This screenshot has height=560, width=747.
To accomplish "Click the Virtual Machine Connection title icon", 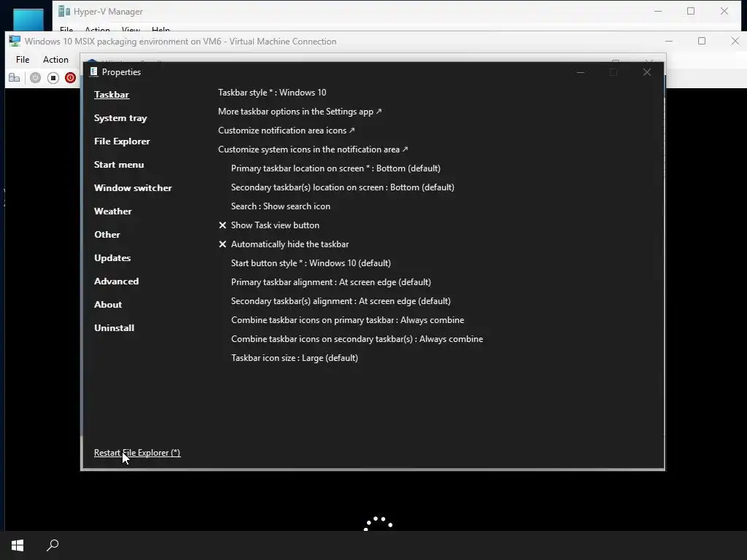I will tap(15, 41).
